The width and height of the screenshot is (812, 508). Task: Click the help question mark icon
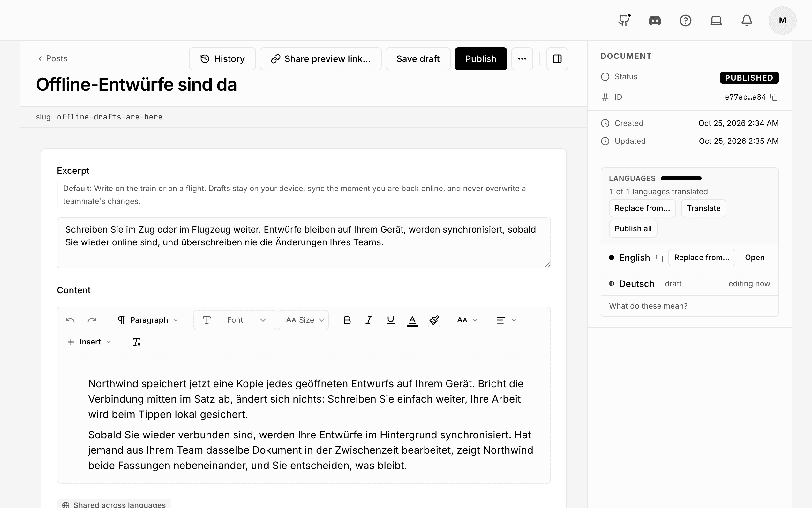pos(685,20)
